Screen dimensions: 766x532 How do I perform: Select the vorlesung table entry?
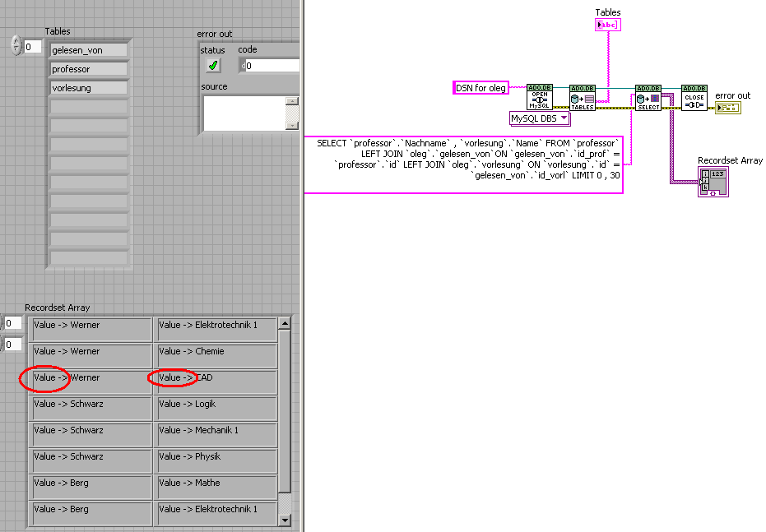click(x=89, y=88)
